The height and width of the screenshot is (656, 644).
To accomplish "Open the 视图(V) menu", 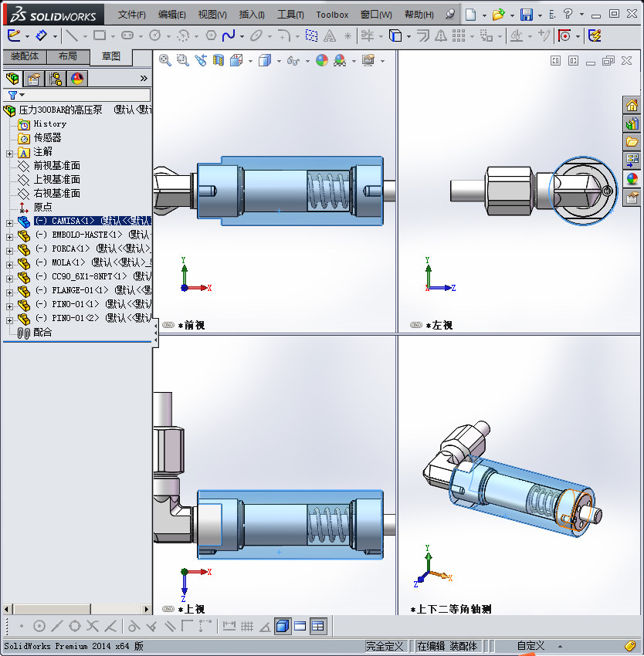I will [x=212, y=15].
